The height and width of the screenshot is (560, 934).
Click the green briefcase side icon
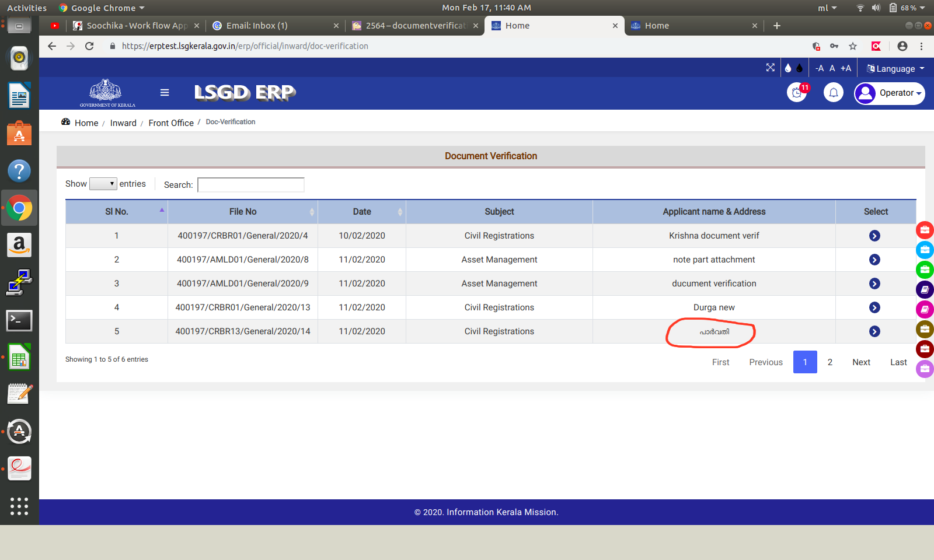[x=925, y=269]
